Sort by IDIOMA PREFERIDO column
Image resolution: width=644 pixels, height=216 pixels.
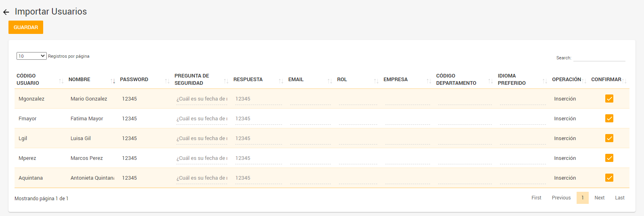point(523,80)
